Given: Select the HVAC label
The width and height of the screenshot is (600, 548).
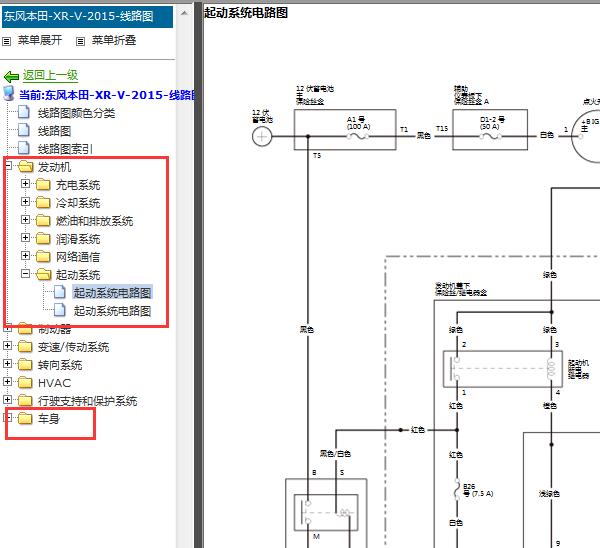Looking at the screenshot, I should [54, 383].
